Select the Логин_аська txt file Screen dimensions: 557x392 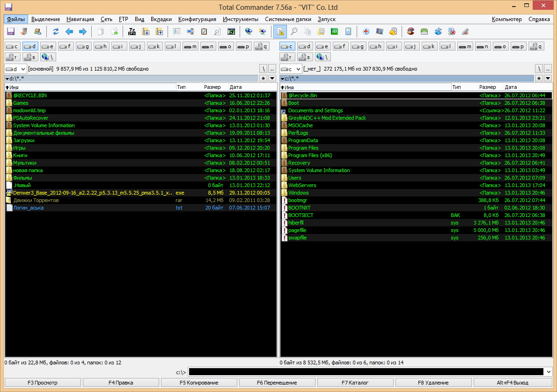(141, 208)
